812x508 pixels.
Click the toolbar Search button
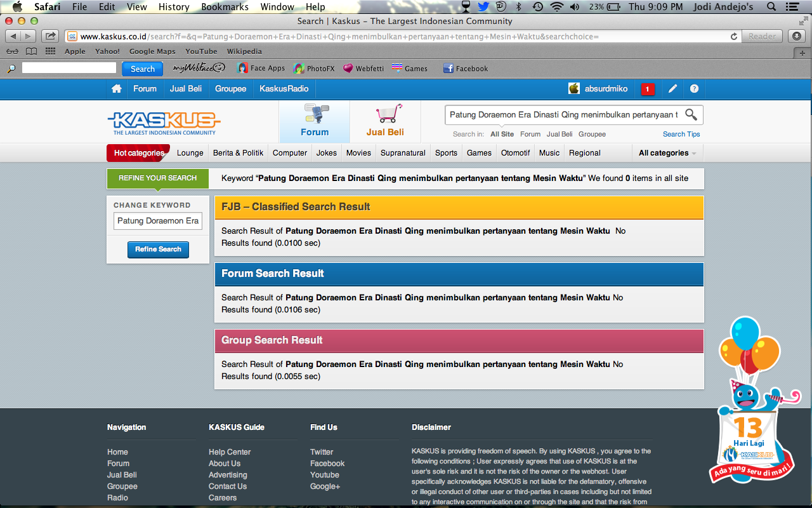click(143, 69)
